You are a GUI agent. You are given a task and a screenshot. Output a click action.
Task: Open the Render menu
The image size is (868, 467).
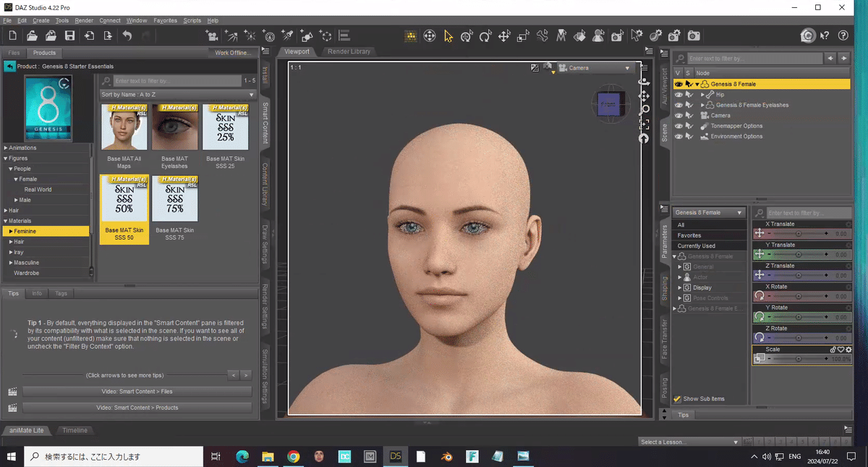point(84,20)
